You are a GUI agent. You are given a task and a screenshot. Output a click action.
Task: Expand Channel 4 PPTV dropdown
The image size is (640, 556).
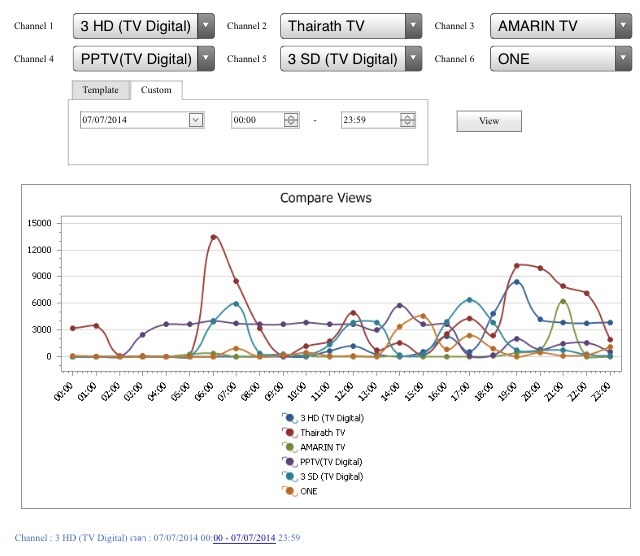point(206,59)
